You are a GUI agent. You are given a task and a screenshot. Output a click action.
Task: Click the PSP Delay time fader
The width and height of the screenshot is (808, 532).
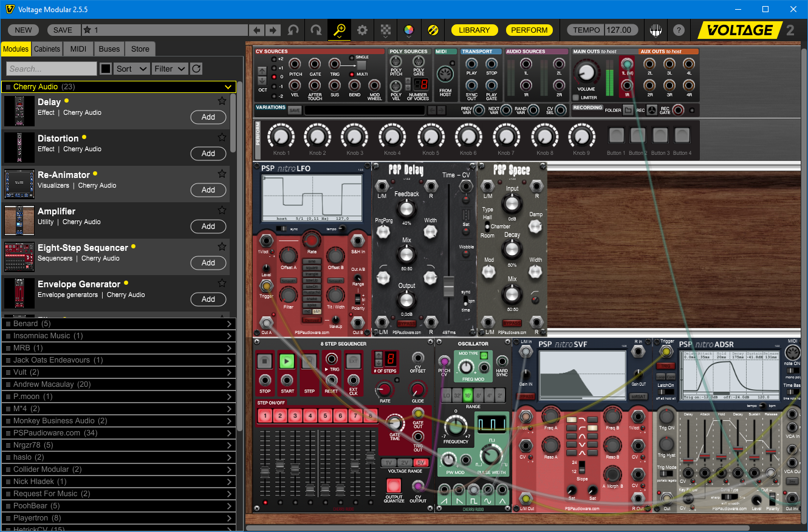449,285
